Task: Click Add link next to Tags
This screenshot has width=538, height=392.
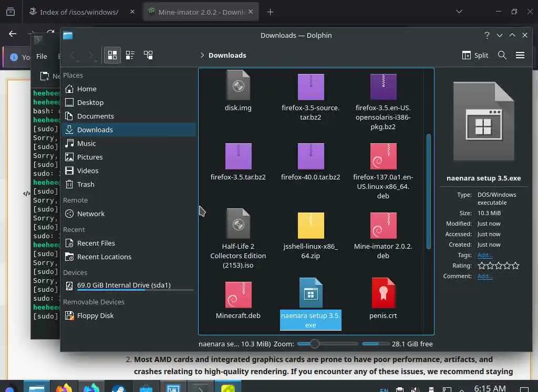Action: [x=485, y=255]
